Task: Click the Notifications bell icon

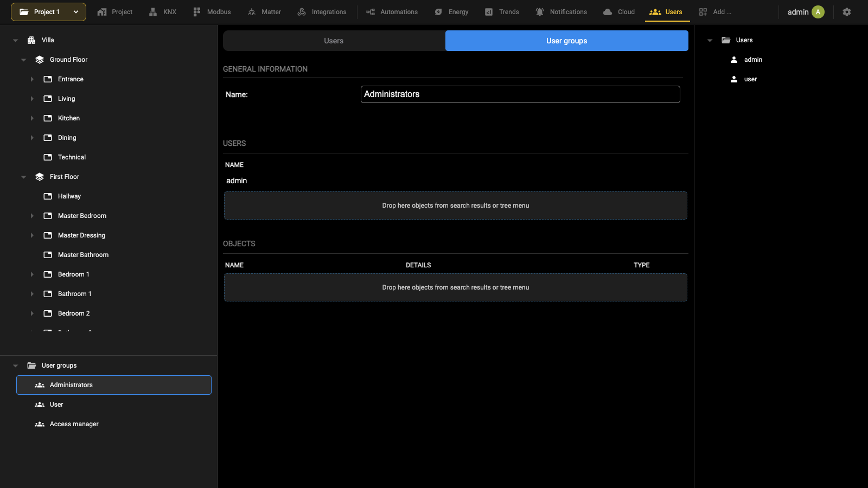Action: coord(540,12)
